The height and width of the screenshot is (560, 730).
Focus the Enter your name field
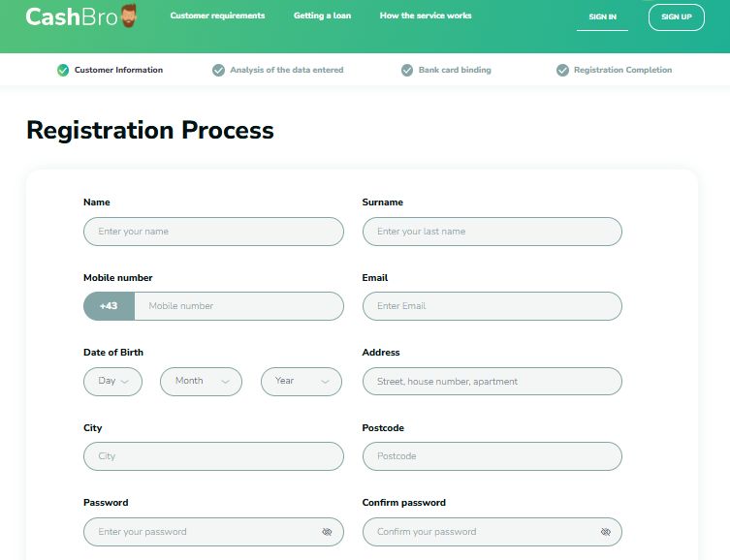coord(213,232)
